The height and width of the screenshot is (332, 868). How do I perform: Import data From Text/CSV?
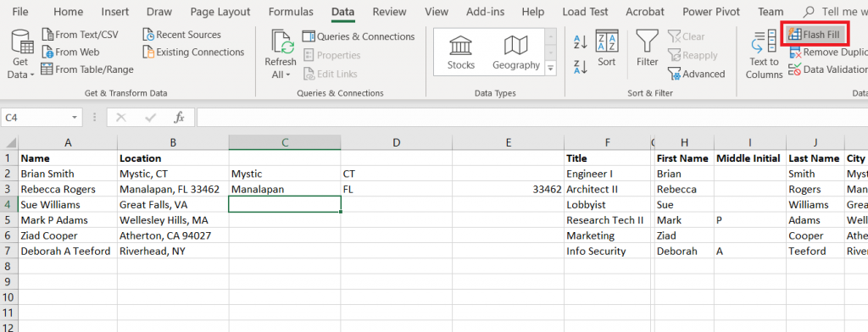point(80,35)
